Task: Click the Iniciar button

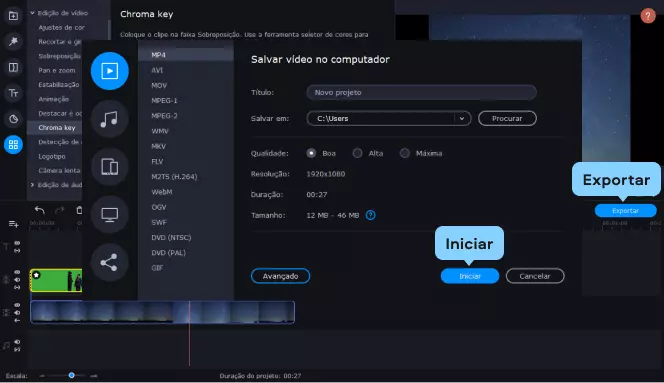Action: pyautogui.click(x=470, y=276)
